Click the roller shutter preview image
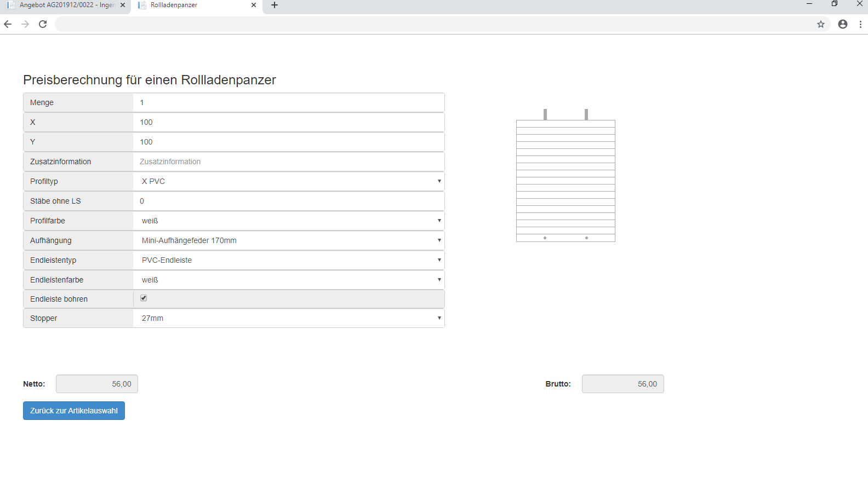This screenshot has height=484, width=868. tap(566, 175)
